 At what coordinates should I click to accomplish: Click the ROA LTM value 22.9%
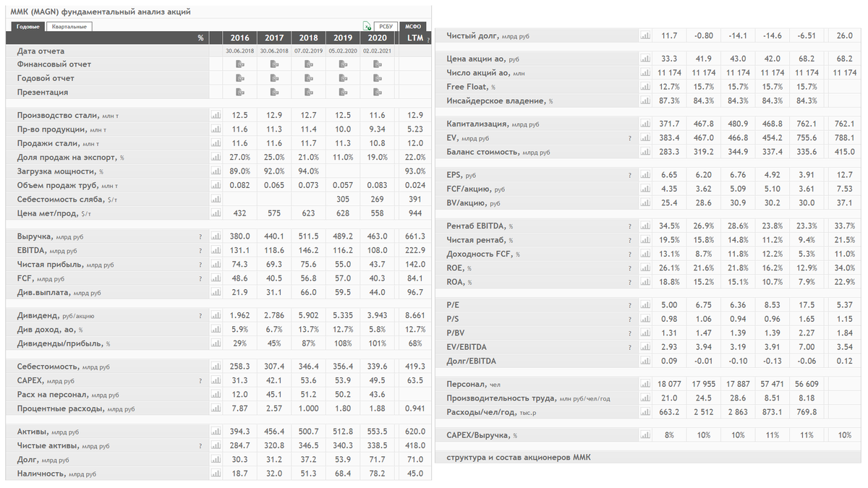[844, 282]
